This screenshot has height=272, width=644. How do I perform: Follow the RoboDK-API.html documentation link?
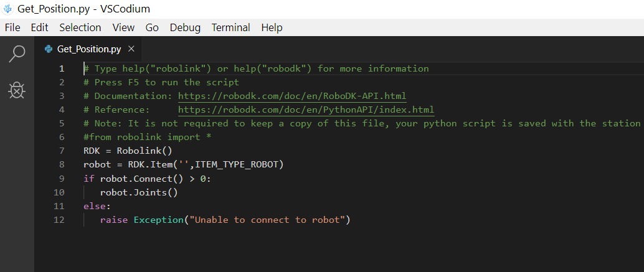tap(291, 96)
